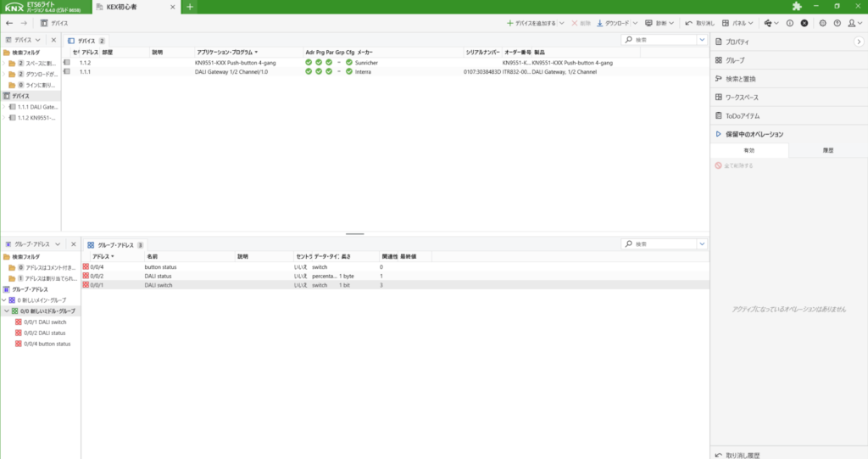Screen dimensions: 868x459
Task: Open a new tab with plus button
Action: pos(189,7)
